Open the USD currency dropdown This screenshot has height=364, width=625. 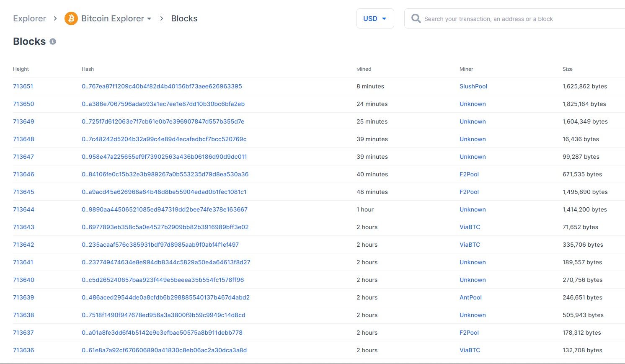click(x=375, y=18)
